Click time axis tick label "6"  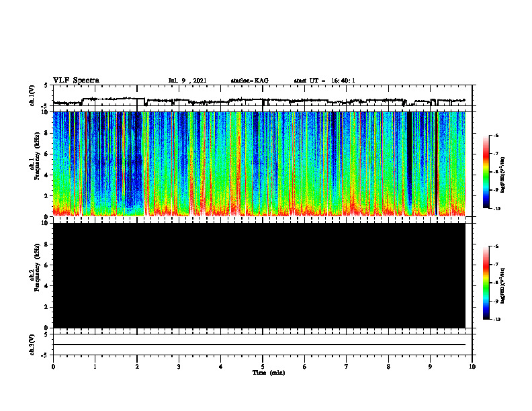tap(305, 367)
